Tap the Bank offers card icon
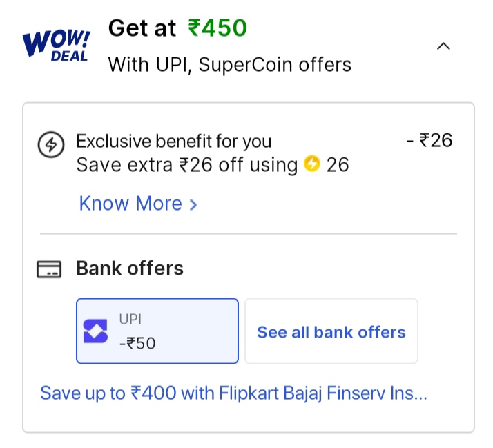 pyautogui.click(x=48, y=269)
